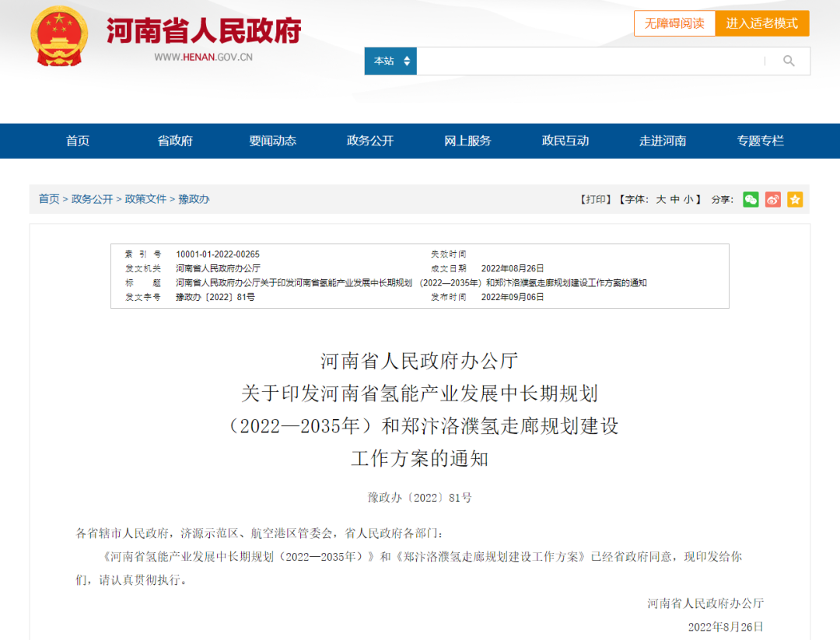
Task: Open the 省政府 navigation menu item
Action: click(x=175, y=141)
